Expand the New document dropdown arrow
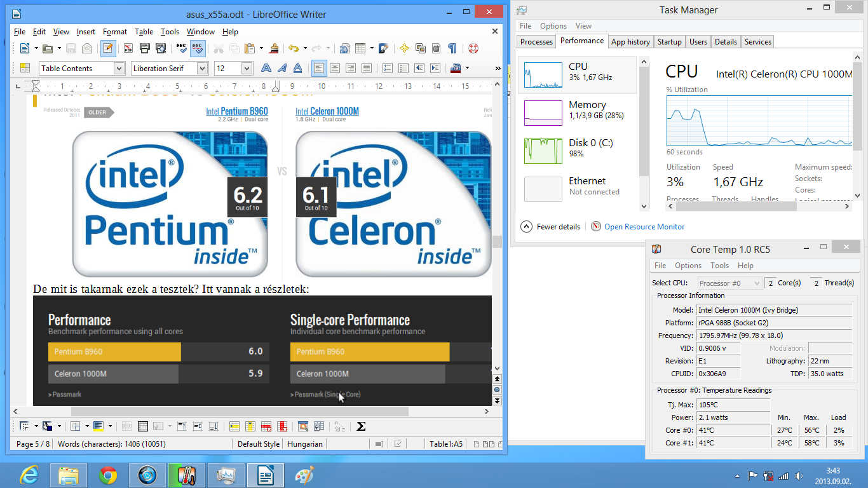 click(x=36, y=48)
